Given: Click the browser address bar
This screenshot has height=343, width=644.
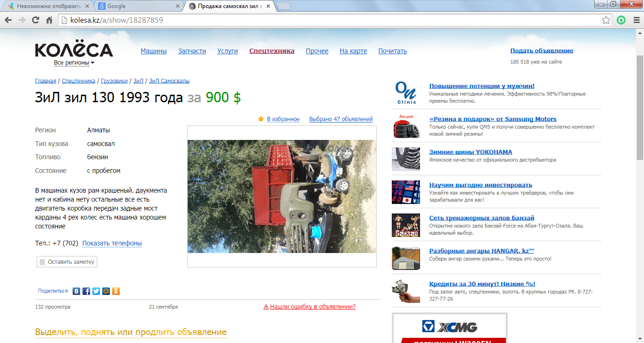Looking at the screenshot, I should (330, 20).
